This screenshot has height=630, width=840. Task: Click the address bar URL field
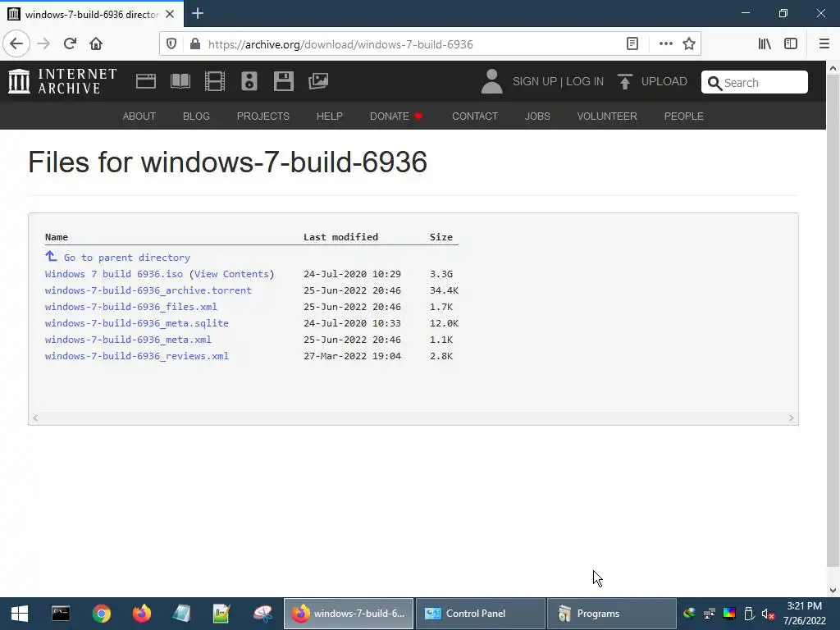(x=413, y=44)
